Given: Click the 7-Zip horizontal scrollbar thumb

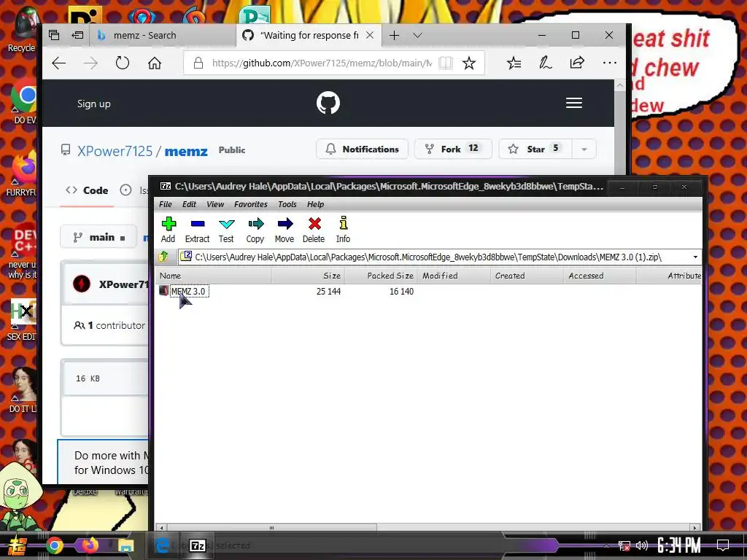Looking at the screenshot, I should tap(271, 528).
